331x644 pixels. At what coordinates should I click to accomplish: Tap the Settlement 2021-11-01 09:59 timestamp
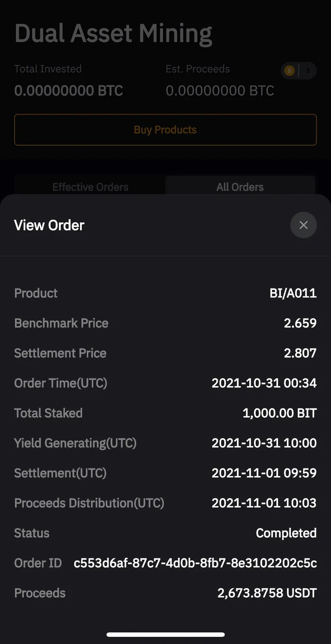click(264, 473)
